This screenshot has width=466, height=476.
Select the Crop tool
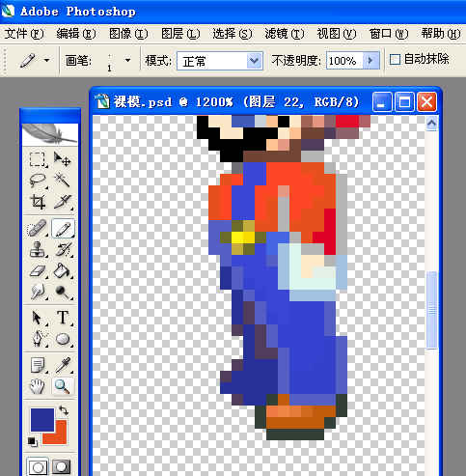tap(38, 202)
